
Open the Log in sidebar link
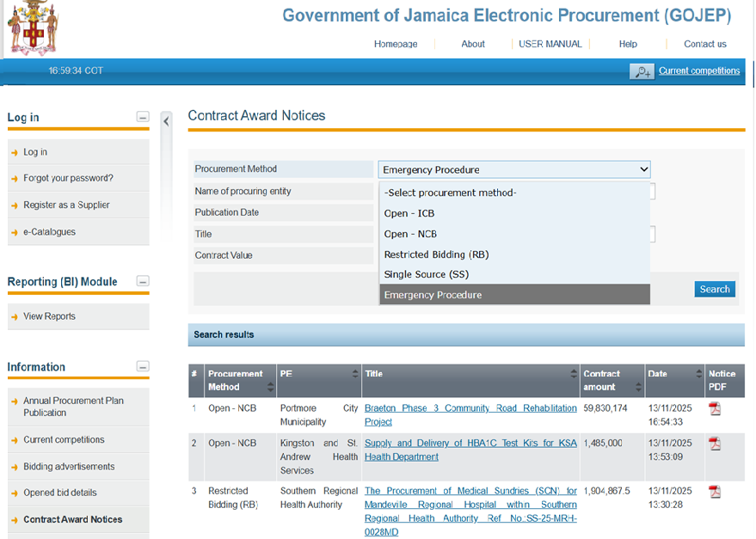click(35, 152)
